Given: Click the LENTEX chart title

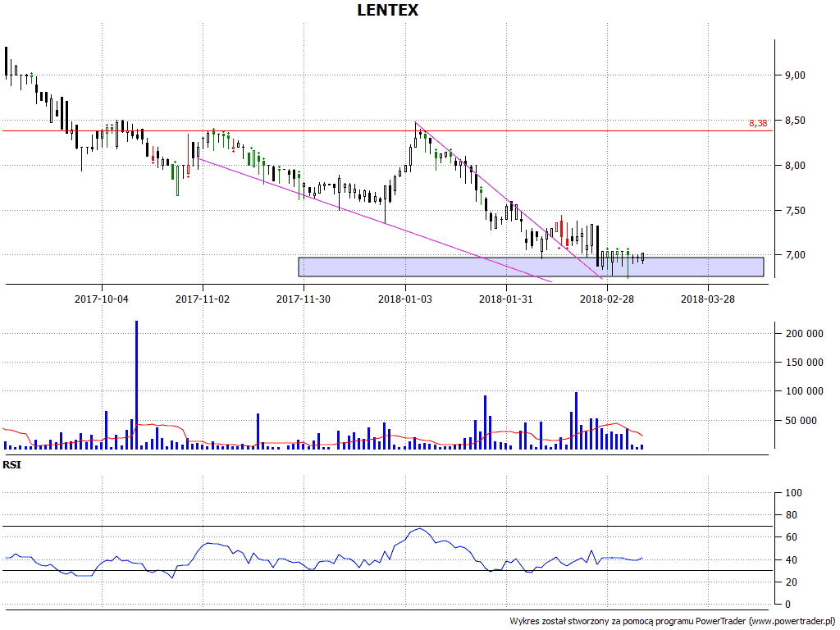Looking at the screenshot, I should pos(387,10).
